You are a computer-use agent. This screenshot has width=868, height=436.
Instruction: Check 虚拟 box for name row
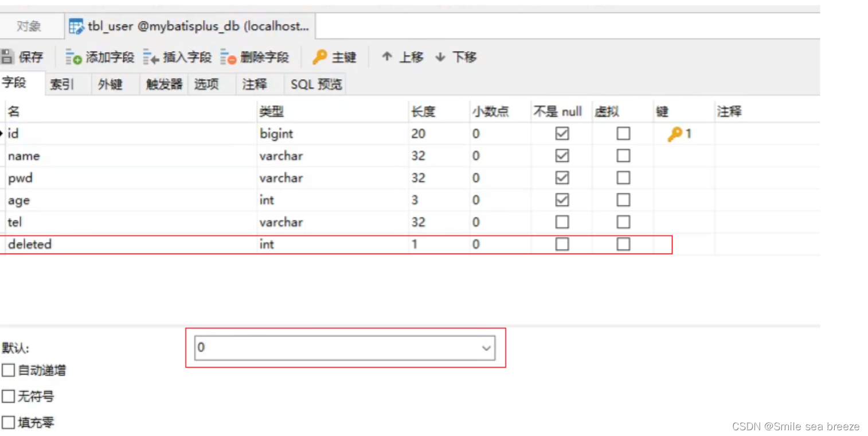(623, 156)
